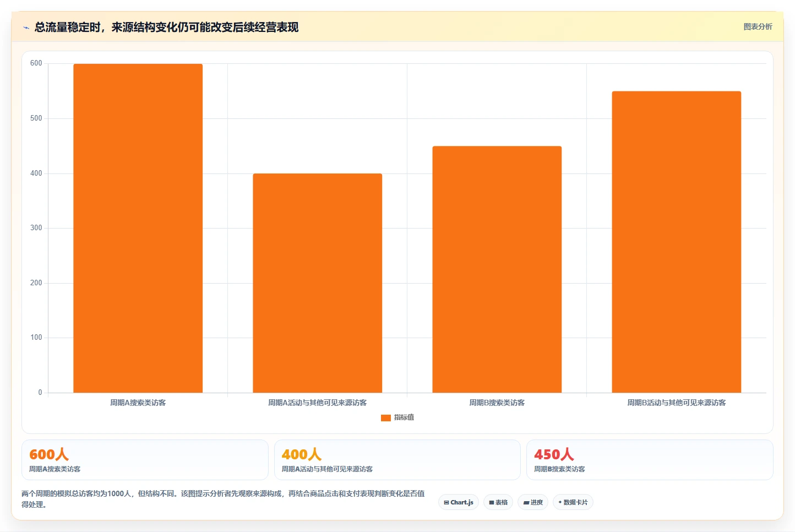Click the 100 y-axis tick label

tap(36, 338)
